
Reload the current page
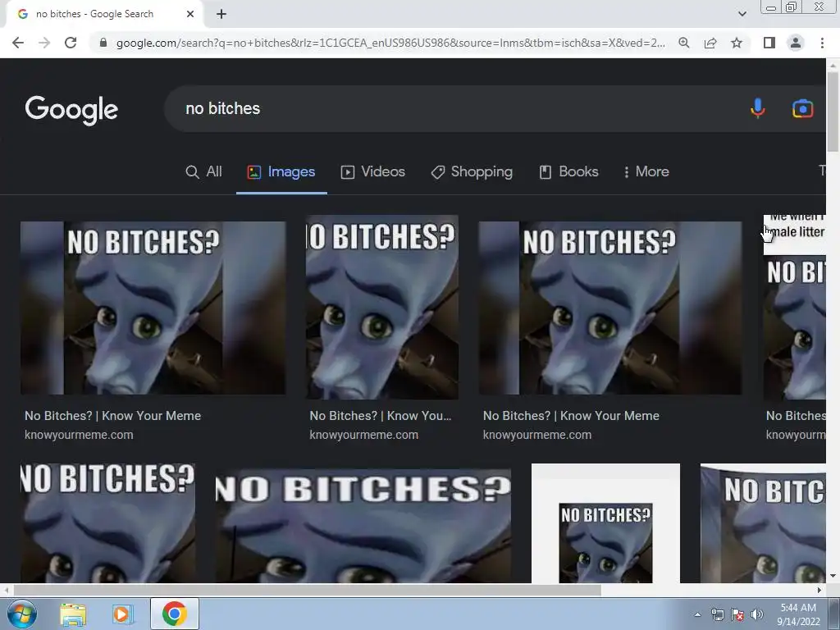[71, 43]
